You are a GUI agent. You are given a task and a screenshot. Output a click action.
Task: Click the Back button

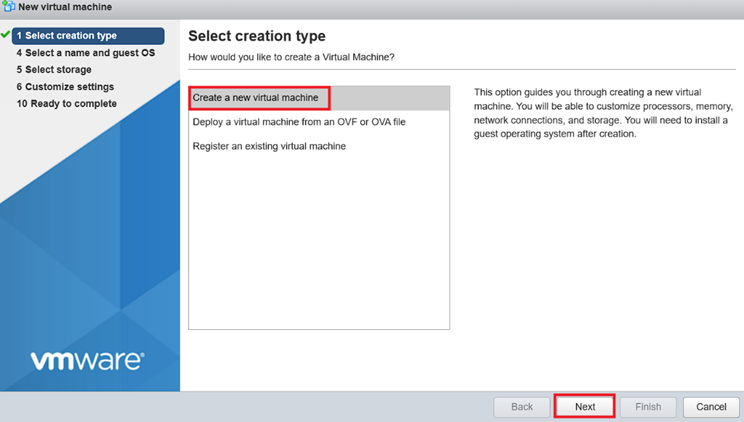(x=522, y=407)
